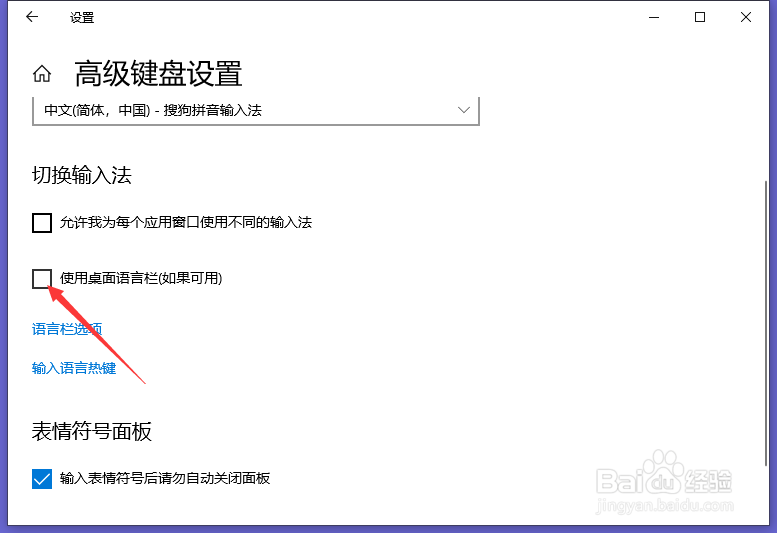Open the 输入语言热键 link
Viewport: 777px width, 533px height.
coord(74,368)
